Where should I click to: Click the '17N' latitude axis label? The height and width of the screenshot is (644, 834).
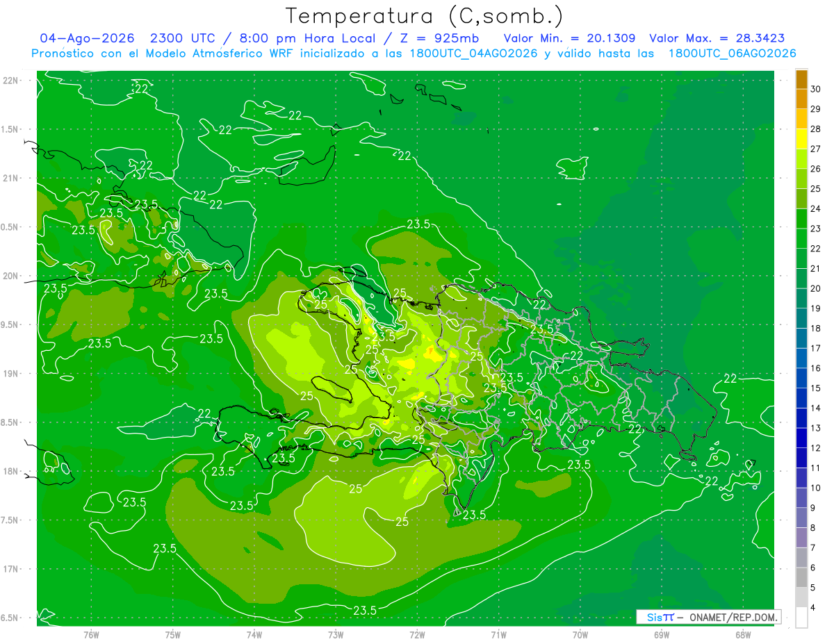click(x=12, y=569)
